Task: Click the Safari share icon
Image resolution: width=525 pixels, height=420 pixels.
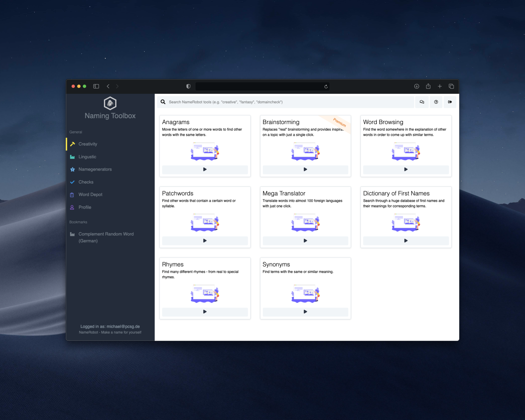Action: (x=428, y=86)
